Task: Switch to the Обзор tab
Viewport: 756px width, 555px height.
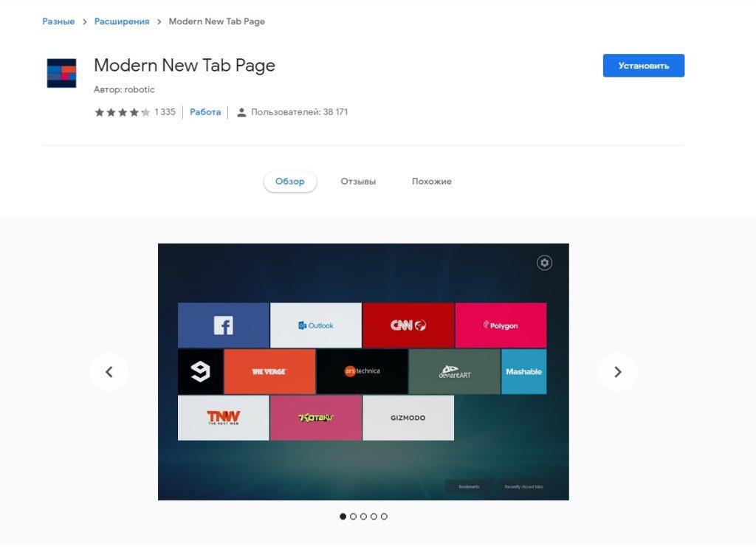Action: [289, 182]
